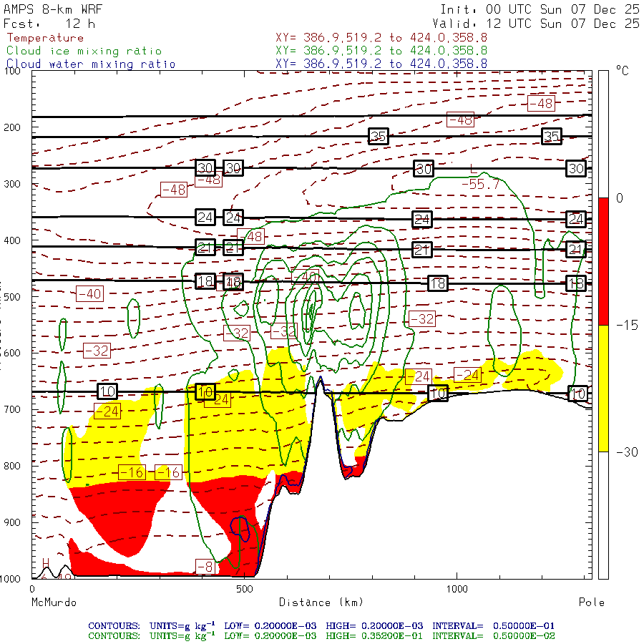Click the '600' pressure axis tick label
The image size is (644, 644).
tap(12, 353)
